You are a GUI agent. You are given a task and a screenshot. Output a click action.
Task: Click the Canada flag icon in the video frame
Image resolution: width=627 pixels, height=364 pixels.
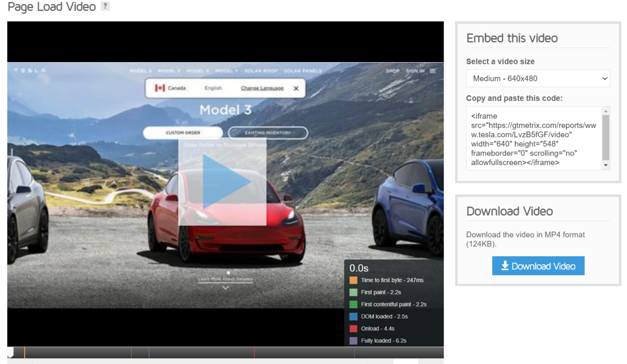click(x=160, y=88)
